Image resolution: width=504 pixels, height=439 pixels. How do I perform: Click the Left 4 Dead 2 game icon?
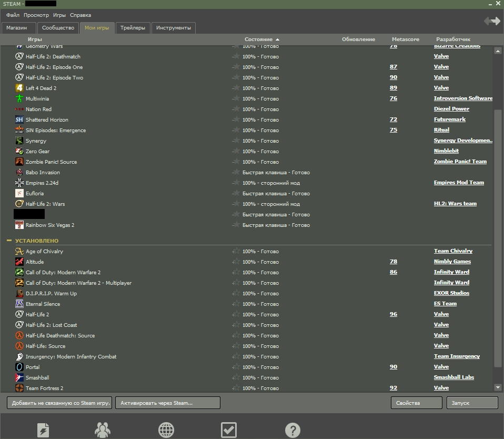[x=19, y=88]
